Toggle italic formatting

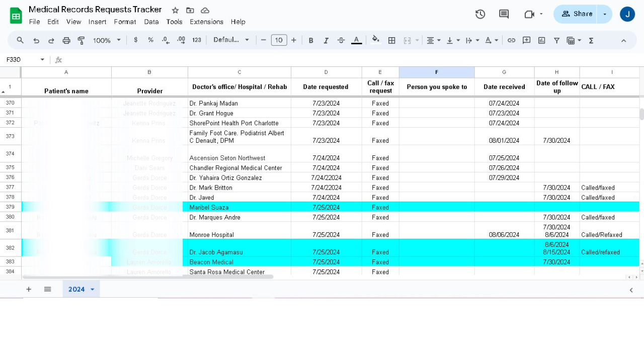[x=326, y=40]
